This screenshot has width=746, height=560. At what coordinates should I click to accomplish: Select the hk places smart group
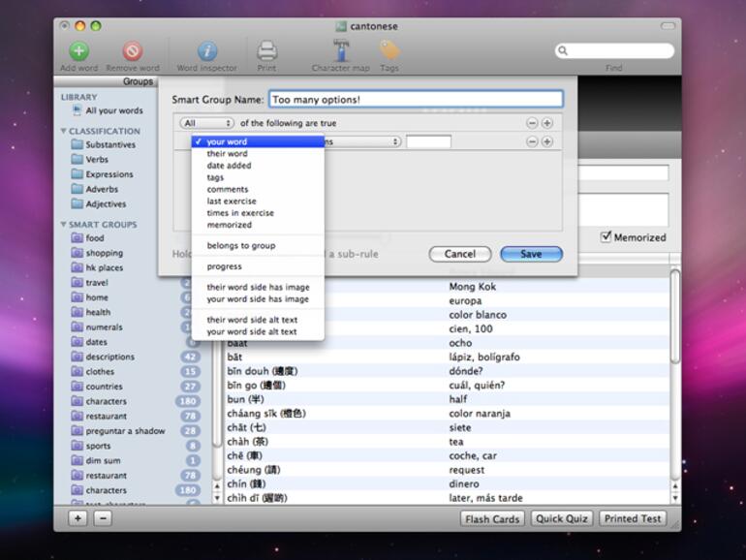point(104,267)
